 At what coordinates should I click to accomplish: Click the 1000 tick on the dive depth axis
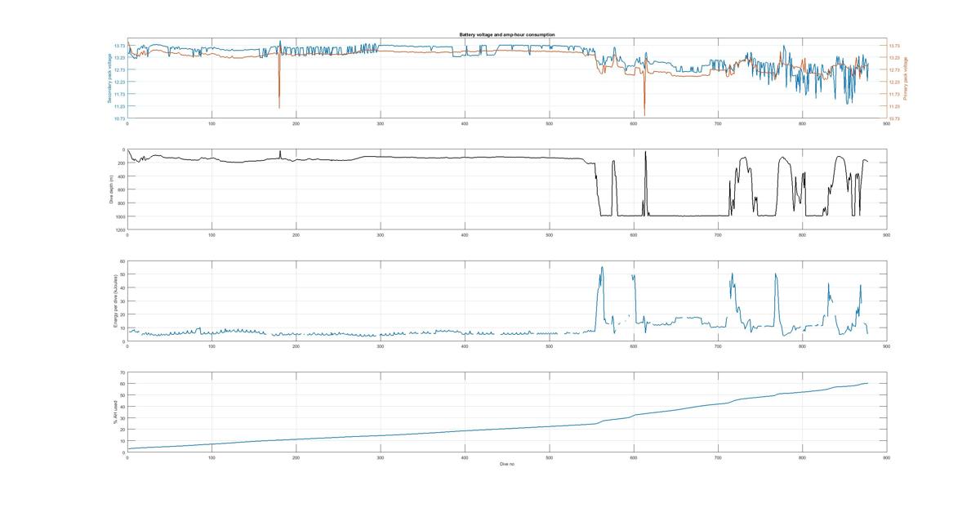[121, 216]
